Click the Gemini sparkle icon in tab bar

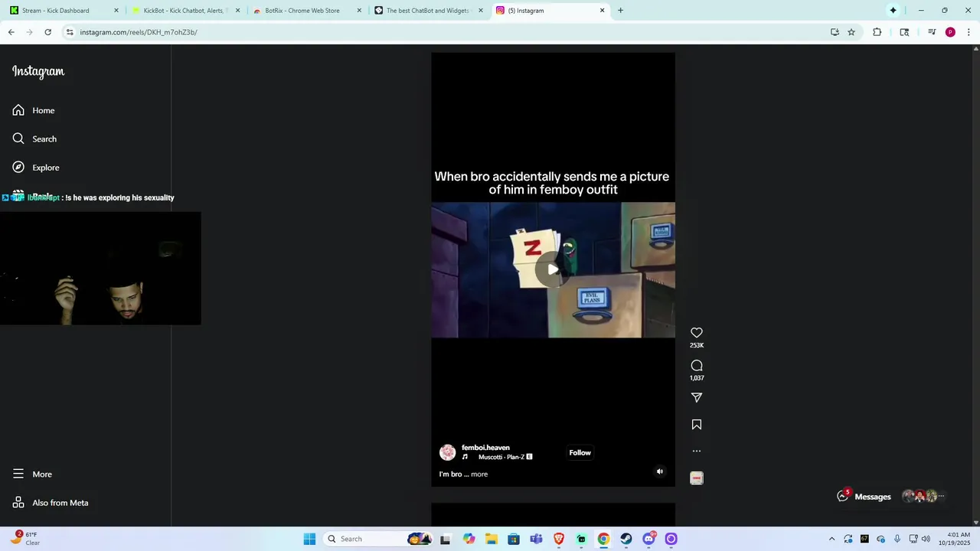[x=893, y=11]
